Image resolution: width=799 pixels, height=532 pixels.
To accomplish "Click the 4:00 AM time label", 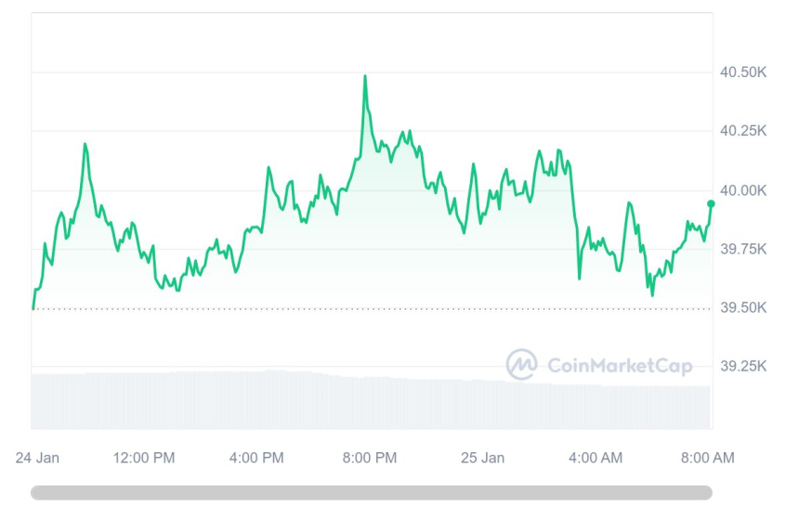I will (595, 458).
